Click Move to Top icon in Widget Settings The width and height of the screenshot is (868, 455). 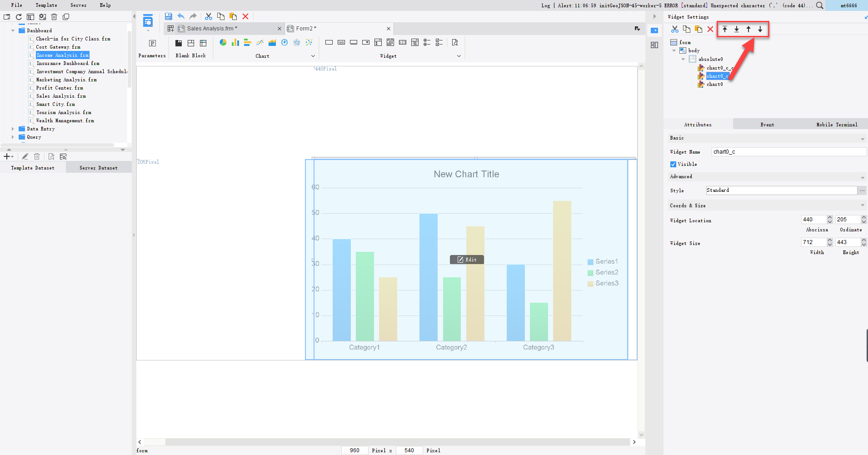click(x=725, y=29)
